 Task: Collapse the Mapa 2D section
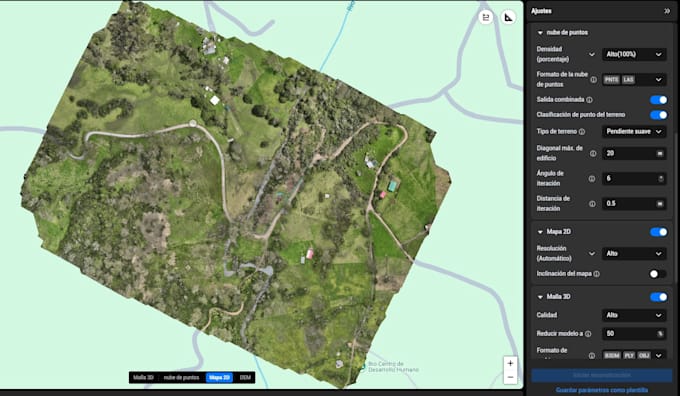coord(540,232)
